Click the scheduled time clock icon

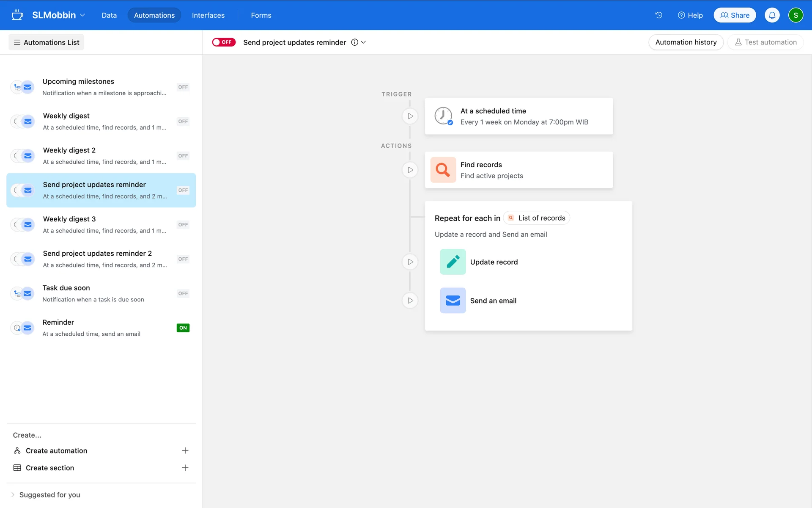click(443, 116)
